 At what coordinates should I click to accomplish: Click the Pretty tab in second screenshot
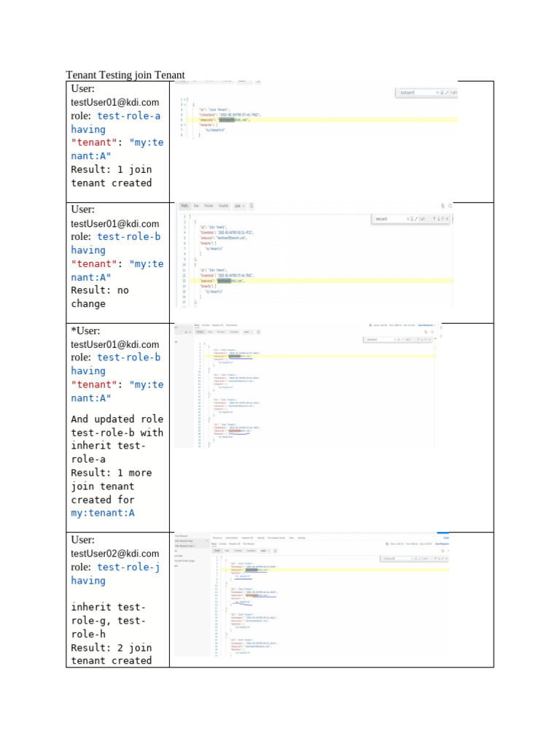184,206
